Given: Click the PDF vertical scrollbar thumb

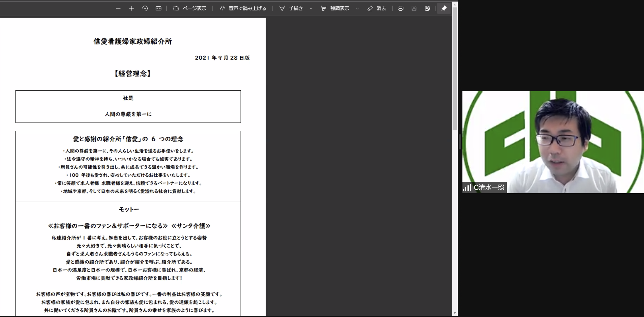Looking at the screenshot, I should (455, 69).
